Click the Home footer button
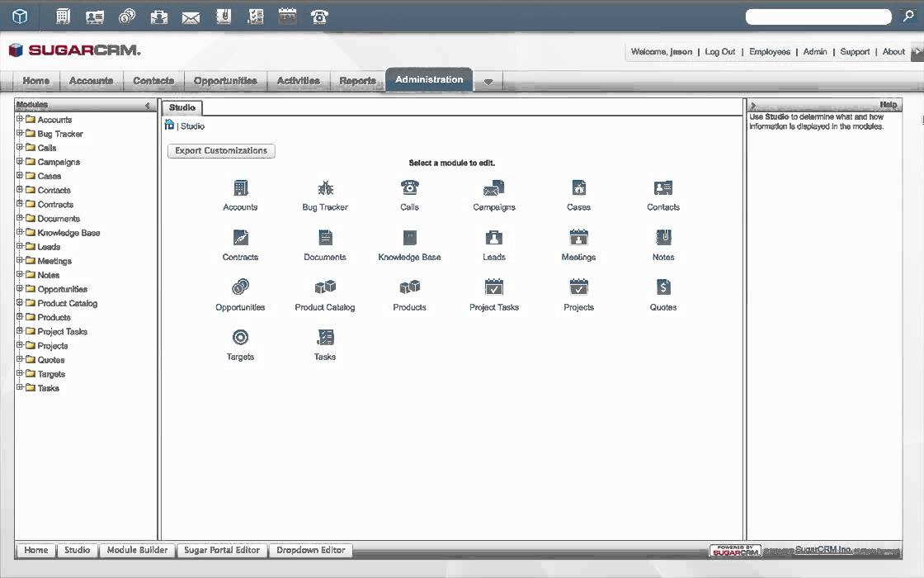 tap(36, 550)
